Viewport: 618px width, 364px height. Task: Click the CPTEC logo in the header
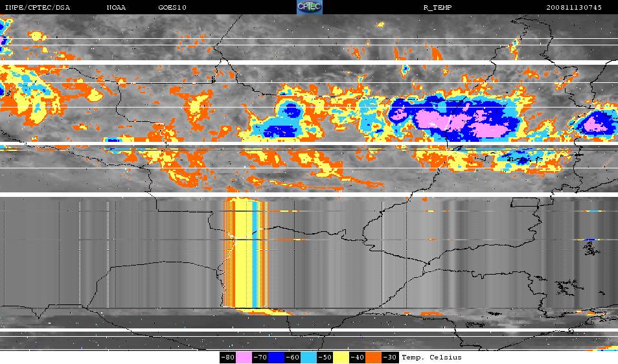(310, 7)
